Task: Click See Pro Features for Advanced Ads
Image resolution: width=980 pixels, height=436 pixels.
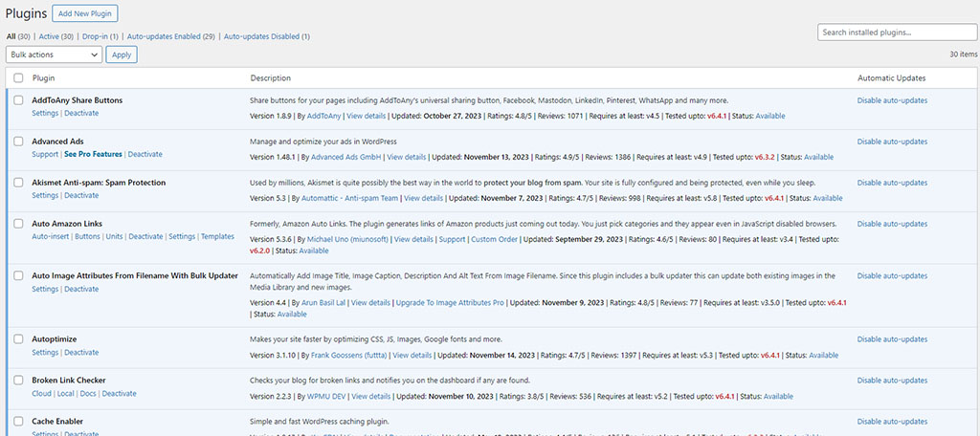Action: point(93,154)
